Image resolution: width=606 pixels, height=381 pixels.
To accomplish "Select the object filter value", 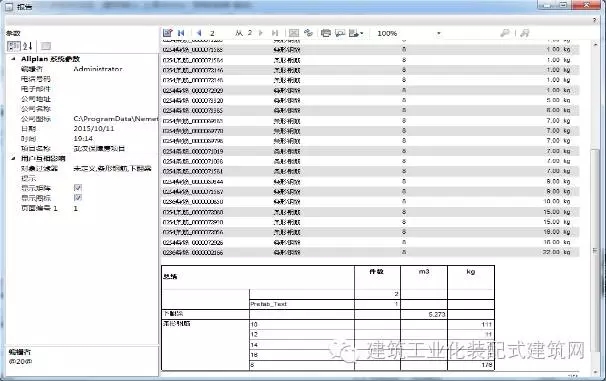I will pos(112,168).
